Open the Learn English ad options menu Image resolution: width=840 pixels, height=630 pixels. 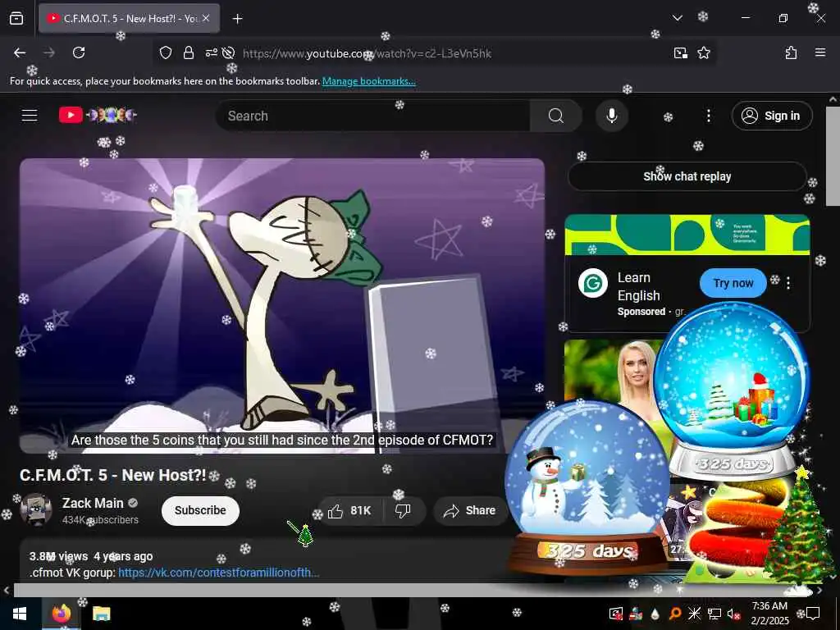click(788, 283)
